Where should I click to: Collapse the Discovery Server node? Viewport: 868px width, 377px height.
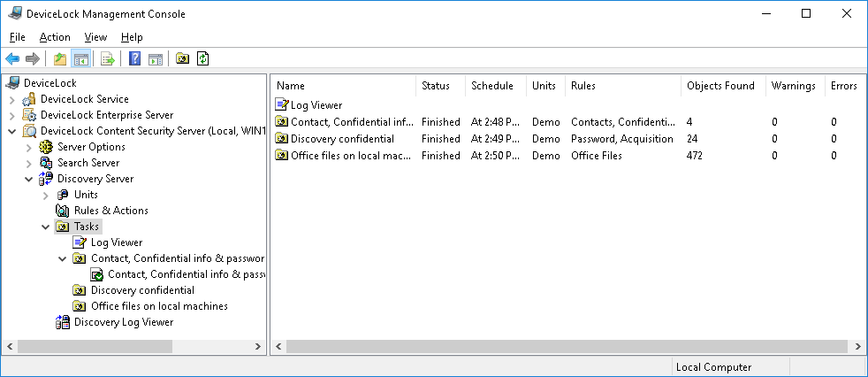[28, 179]
